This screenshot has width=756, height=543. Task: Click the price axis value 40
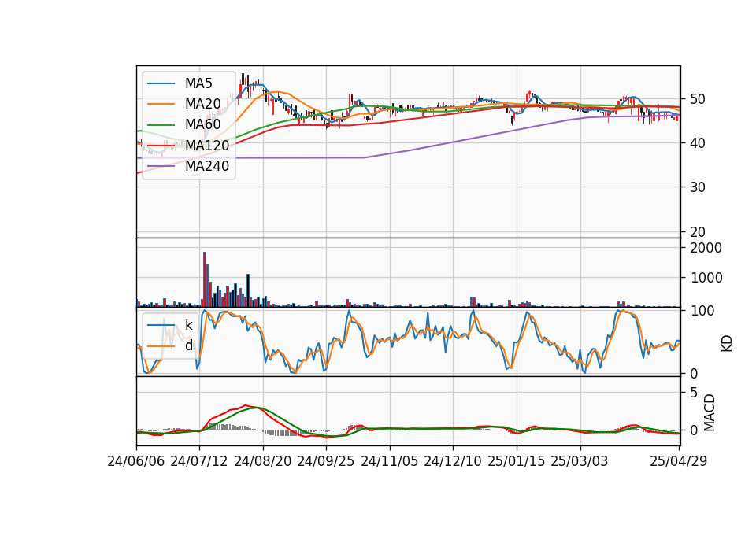tap(698, 143)
